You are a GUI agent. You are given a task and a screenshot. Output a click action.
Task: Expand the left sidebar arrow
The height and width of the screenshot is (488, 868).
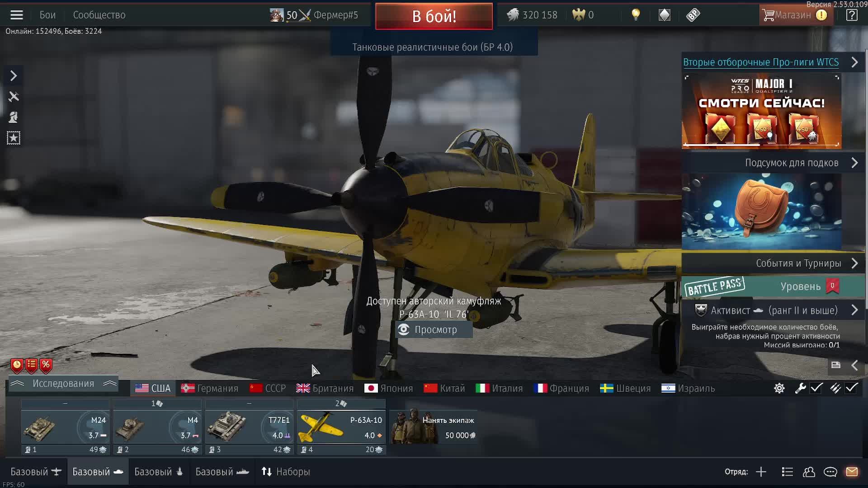click(14, 75)
